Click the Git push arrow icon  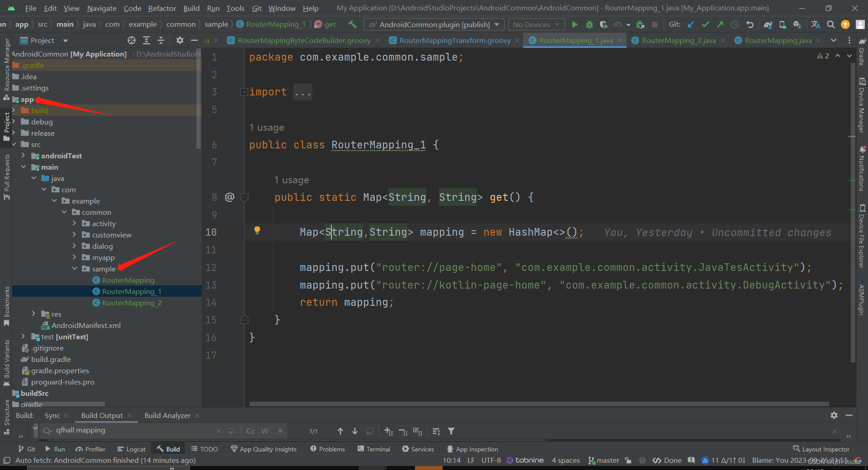(x=720, y=24)
